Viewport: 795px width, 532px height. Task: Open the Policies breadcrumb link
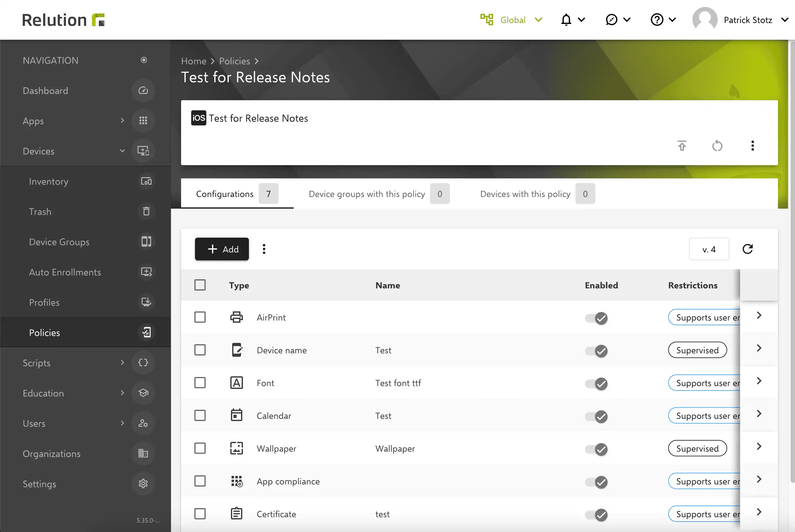pos(234,61)
